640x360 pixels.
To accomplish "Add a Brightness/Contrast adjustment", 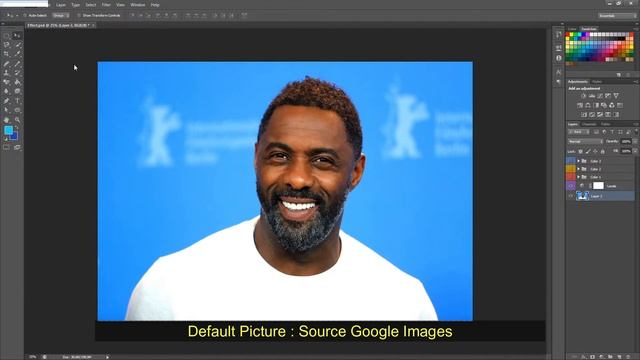I will click(583, 96).
